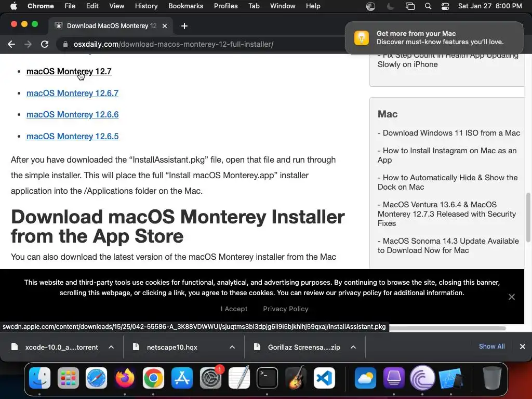This screenshot has height=399, width=532.
Task: Click the Chrome icon in the Dock
Action: (x=153, y=378)
